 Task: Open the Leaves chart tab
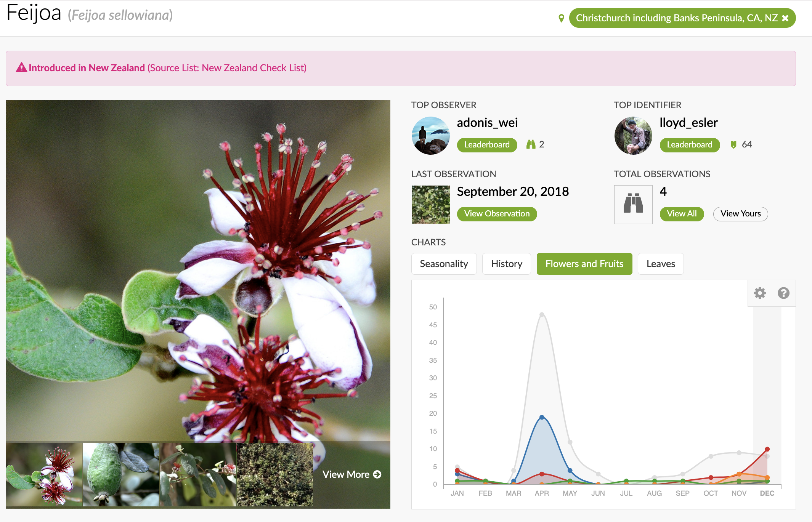660,264
